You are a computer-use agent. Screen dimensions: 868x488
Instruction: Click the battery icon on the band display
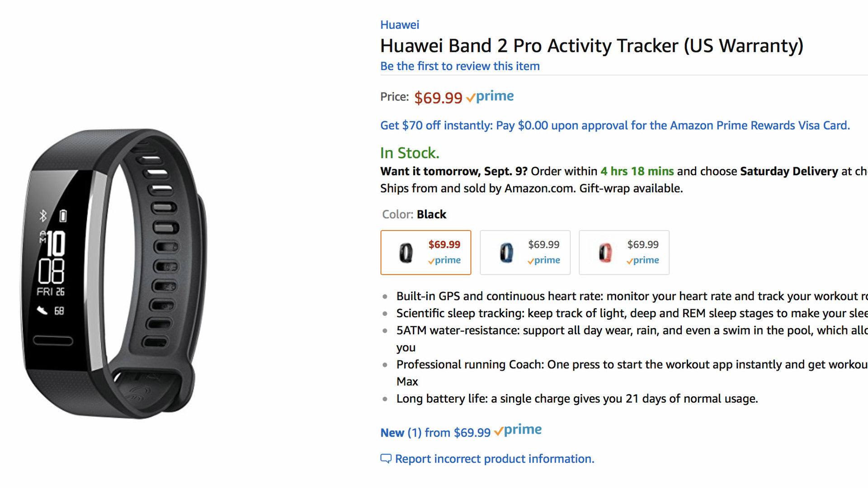click(x=63, y=216)
